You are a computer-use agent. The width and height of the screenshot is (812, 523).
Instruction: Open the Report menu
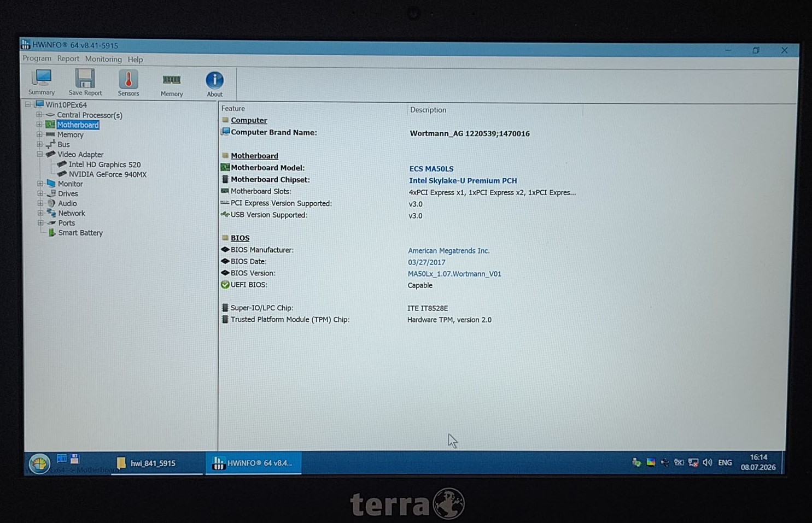(68, 59)
